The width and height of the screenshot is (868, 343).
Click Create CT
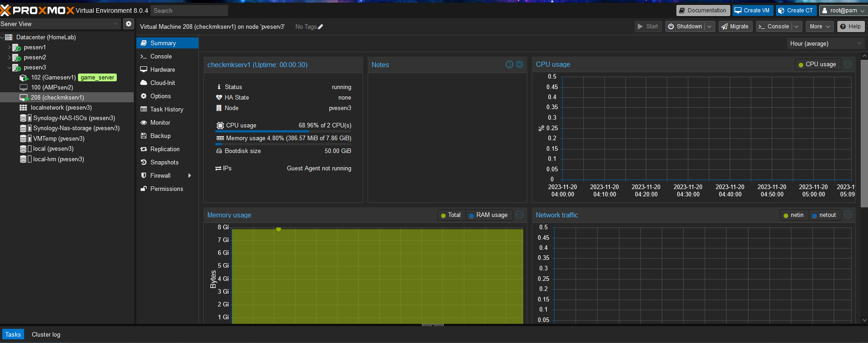pos(796,11)
